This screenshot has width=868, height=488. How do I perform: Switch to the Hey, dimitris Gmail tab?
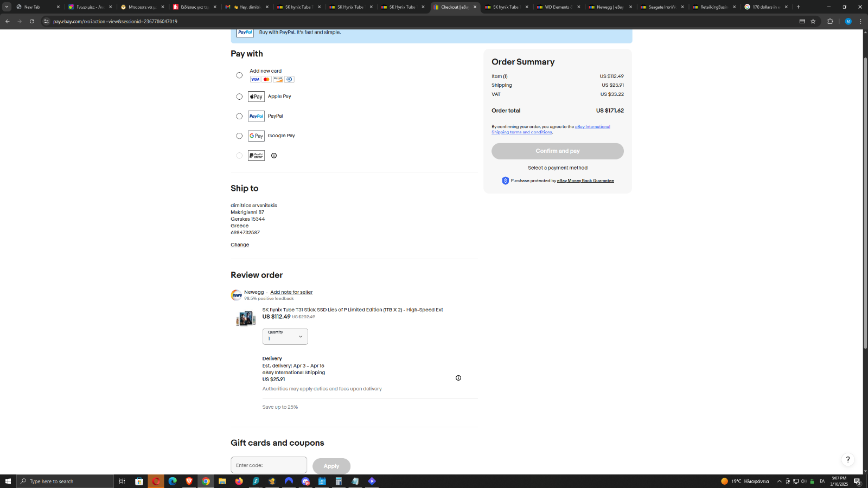pos(247,7)
